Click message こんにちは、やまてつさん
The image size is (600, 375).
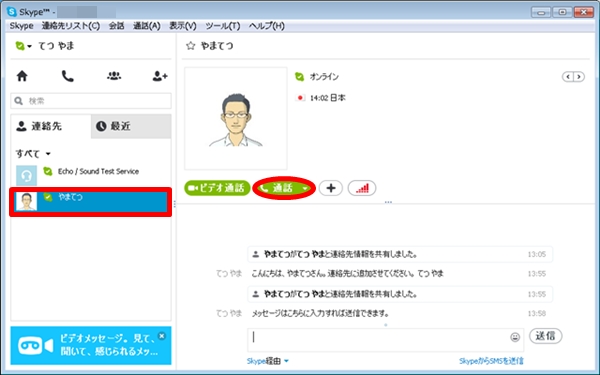pos(347,274)
